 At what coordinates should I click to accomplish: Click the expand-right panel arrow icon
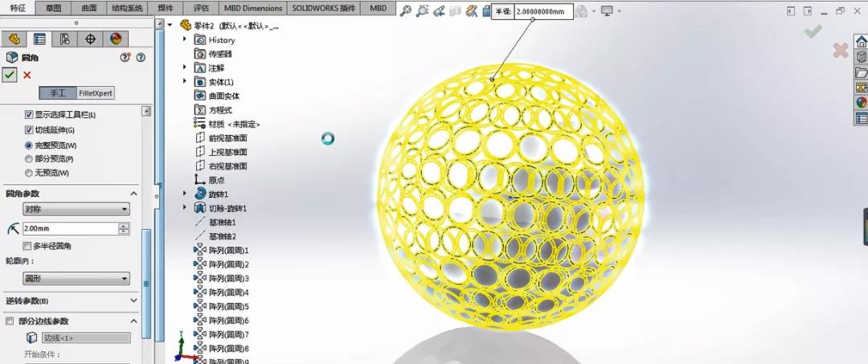point(808,10)
